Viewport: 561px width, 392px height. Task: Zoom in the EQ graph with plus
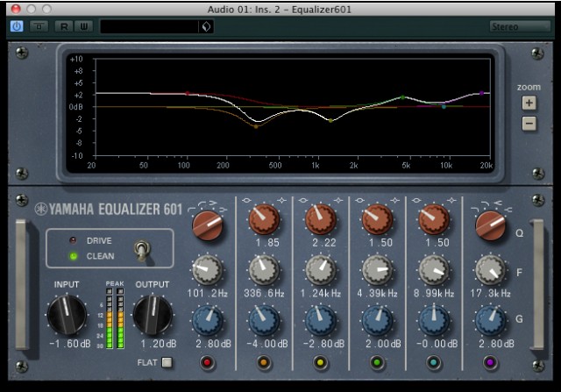(x=529, y=103)
